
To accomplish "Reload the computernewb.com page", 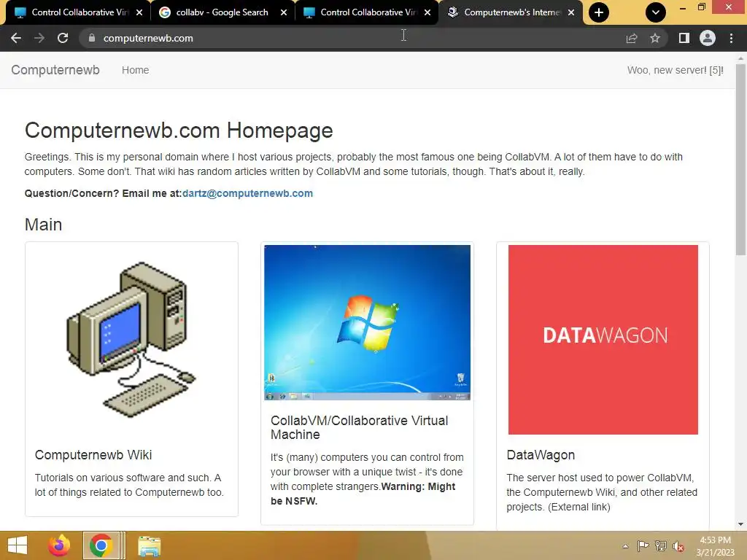I will tap(63, 38).
